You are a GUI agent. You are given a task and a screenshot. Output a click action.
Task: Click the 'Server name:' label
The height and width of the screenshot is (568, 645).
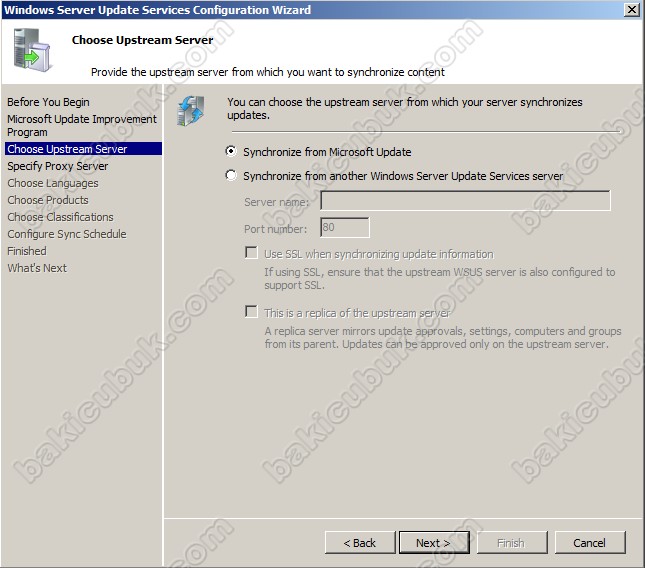pyautogui.click(x=276, y=202)
